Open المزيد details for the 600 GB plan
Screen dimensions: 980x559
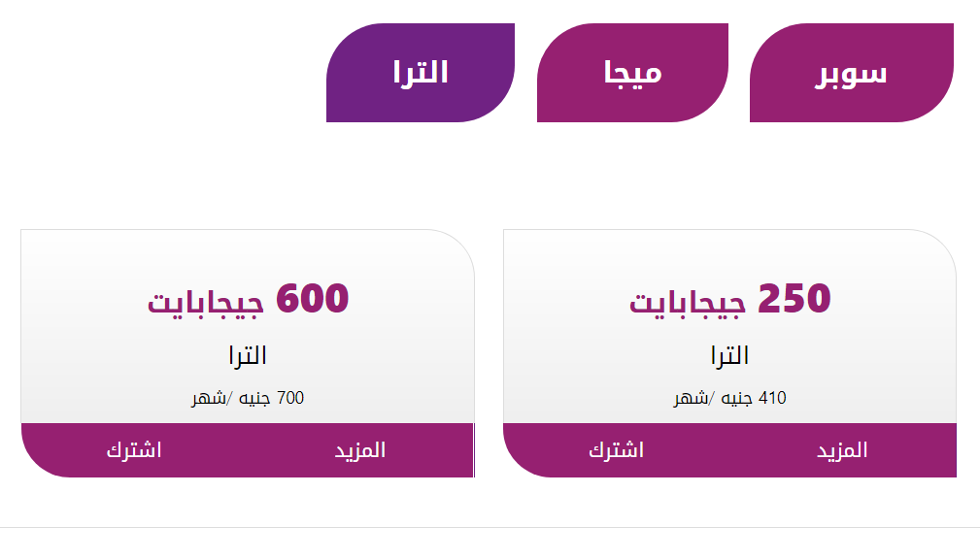(x=360, y=448)
